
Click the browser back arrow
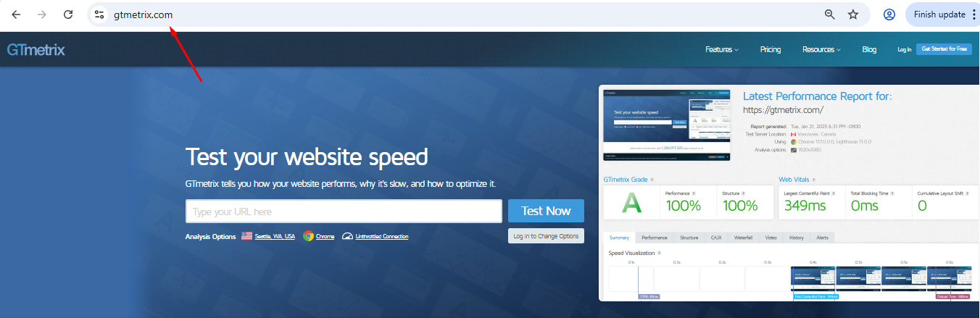coord(16,14)
